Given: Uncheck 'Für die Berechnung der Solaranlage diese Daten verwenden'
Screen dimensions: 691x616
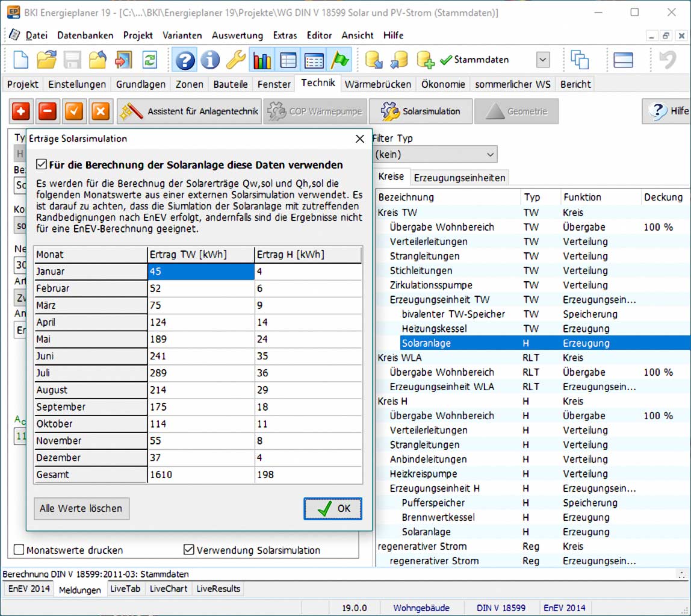Looking at the screenshot, I should tap(42, 164).
